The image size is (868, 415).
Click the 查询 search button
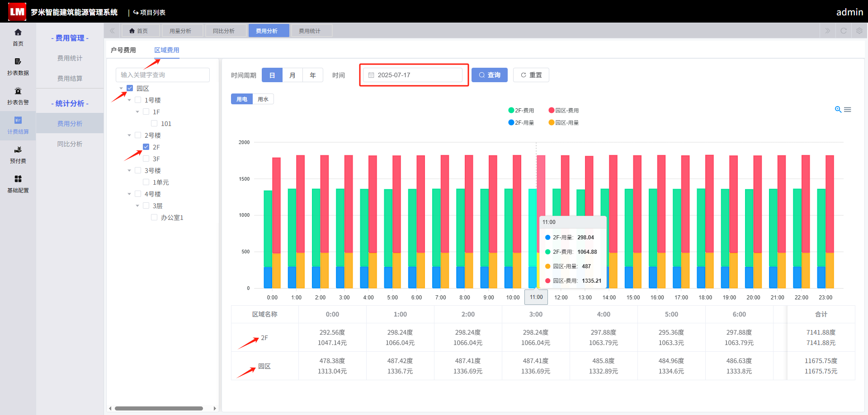pos(490,75)
